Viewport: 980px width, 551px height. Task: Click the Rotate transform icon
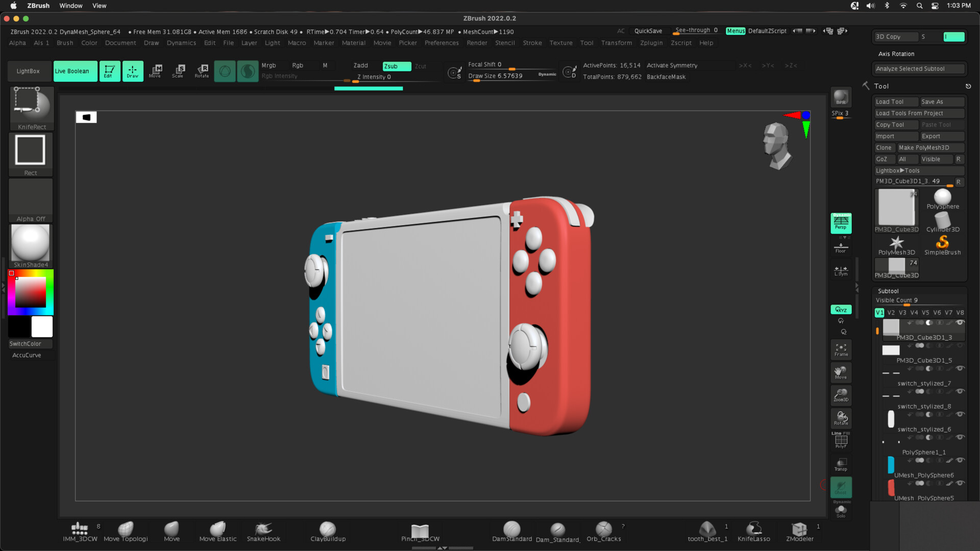point(202,70)
